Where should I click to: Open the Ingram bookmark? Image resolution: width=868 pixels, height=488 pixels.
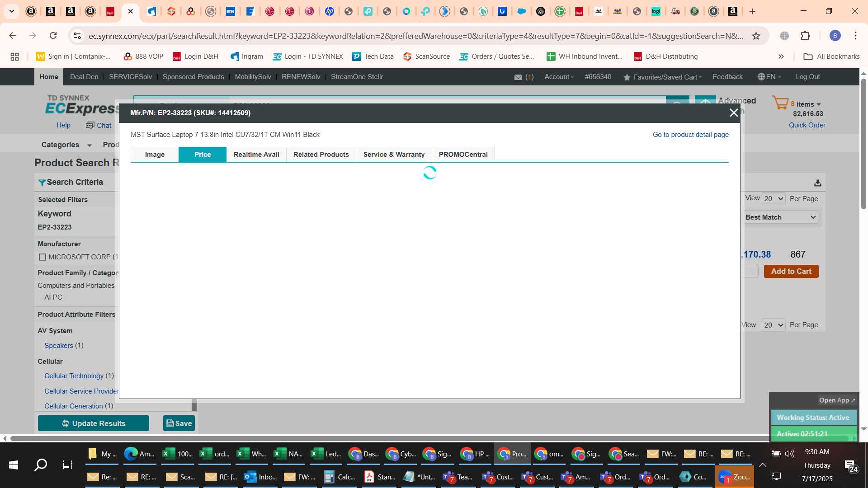(x=246, y=56)
